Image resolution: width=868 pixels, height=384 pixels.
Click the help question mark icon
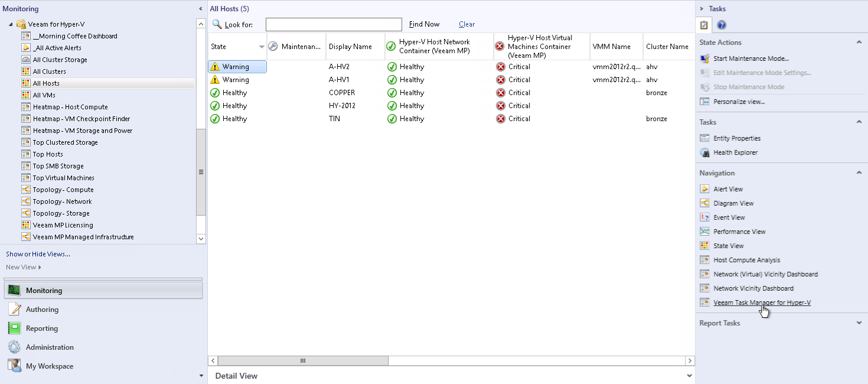722,25
